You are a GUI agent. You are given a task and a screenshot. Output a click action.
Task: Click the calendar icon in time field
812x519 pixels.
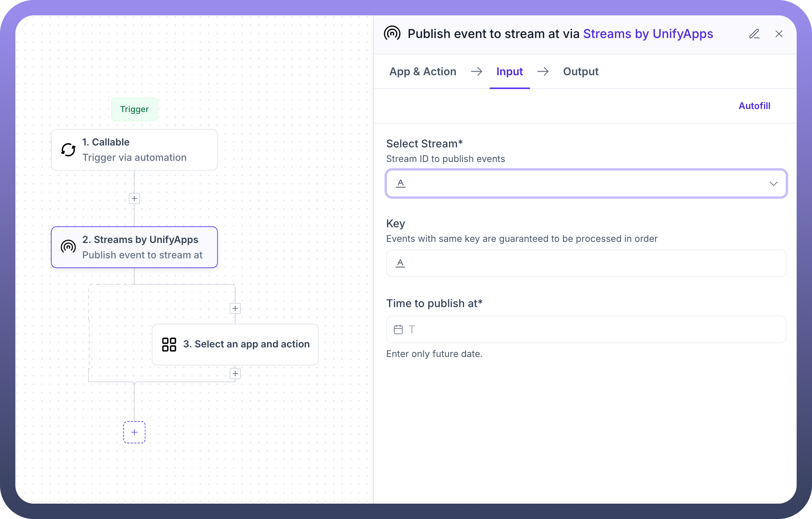click(398, 329)
